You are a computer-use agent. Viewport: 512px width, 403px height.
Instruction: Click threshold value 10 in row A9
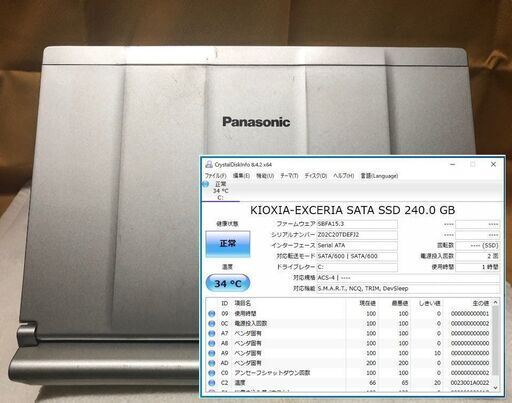pos(437,353)
